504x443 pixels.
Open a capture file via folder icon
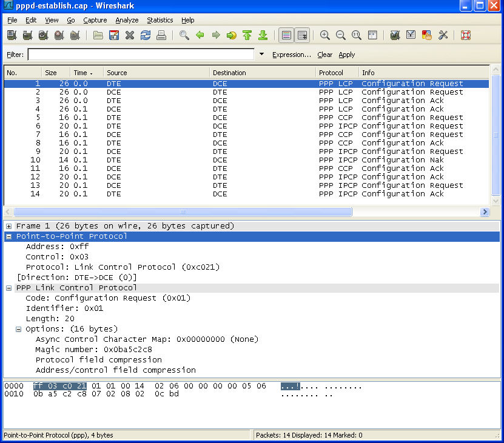point(98,36)
